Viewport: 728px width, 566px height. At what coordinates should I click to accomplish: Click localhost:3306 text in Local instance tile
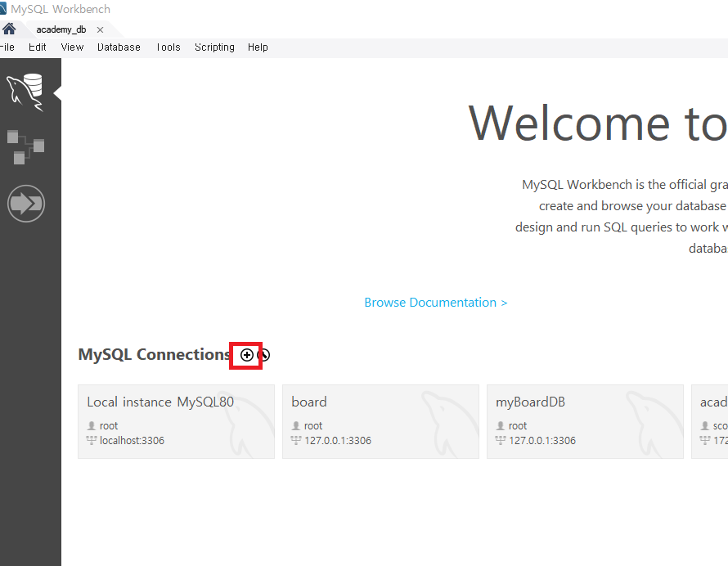click(x=132, y=441)
